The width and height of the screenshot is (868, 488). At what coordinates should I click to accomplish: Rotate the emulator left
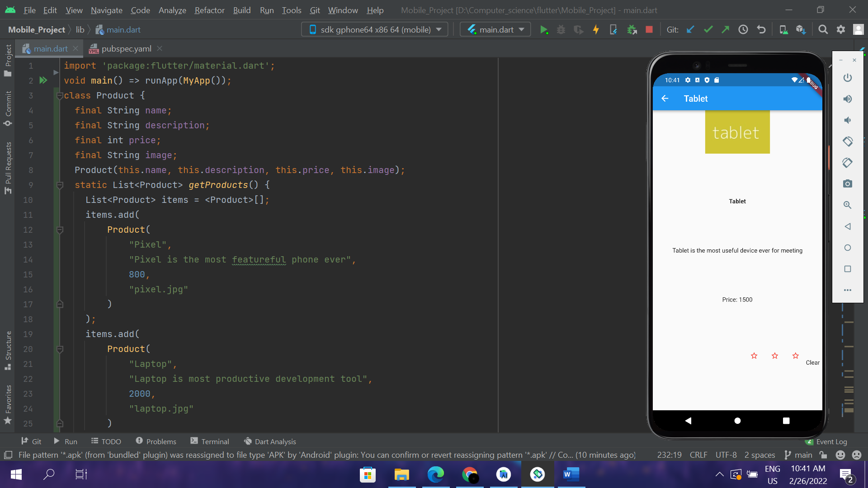pyautogui.click(x=848, y=141)
